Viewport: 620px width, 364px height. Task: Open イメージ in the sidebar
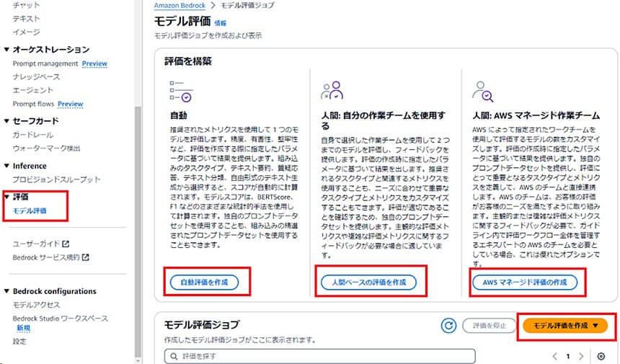tap(26, 32)
